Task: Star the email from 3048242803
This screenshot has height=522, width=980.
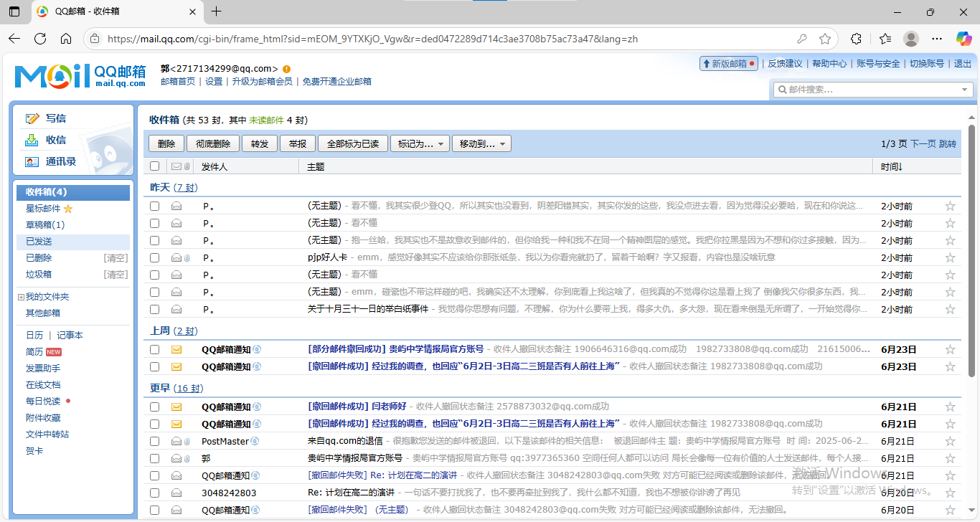Action: click(x=951, y=493)
